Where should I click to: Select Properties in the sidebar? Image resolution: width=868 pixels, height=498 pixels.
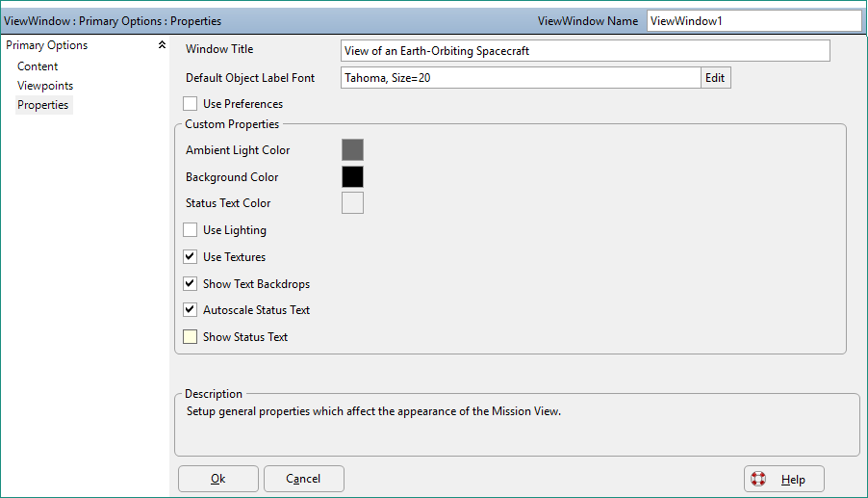43,105
